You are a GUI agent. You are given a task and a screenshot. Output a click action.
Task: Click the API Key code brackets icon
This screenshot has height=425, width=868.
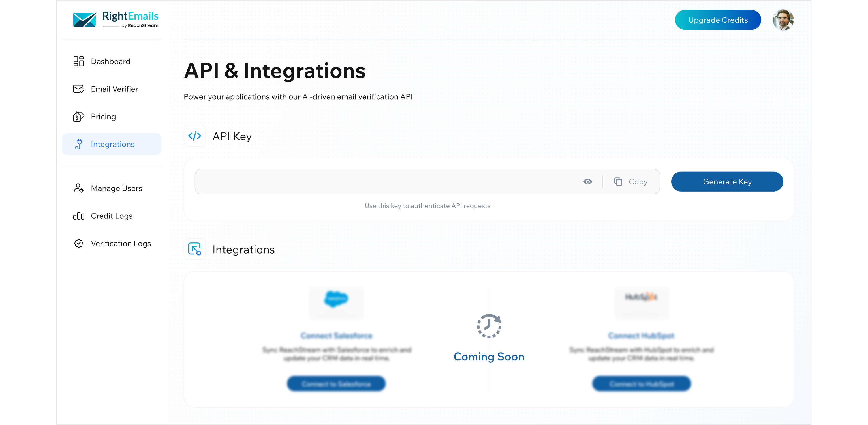pos(194,136)
